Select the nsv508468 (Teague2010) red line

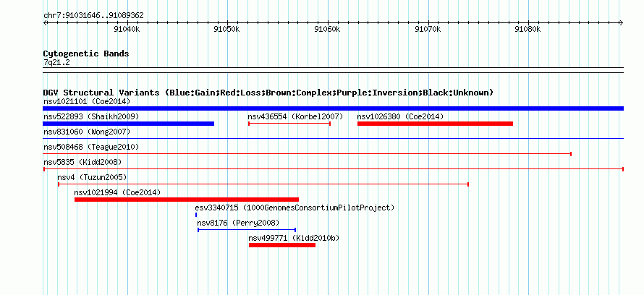[308, 154]
